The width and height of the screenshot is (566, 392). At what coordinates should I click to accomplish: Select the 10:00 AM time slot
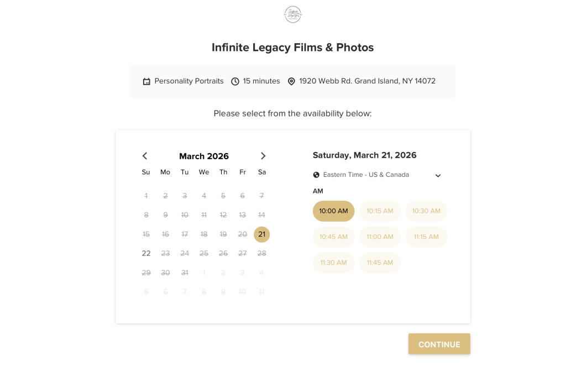333,211
